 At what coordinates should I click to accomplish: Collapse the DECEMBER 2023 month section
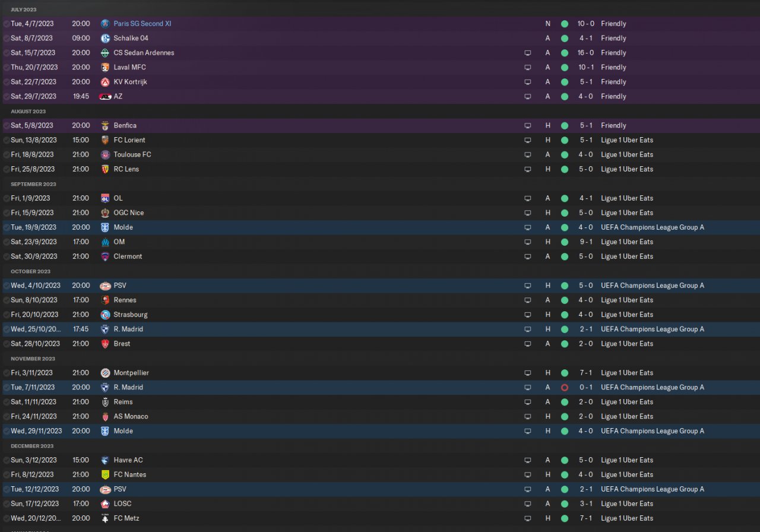tap(32, 446)
